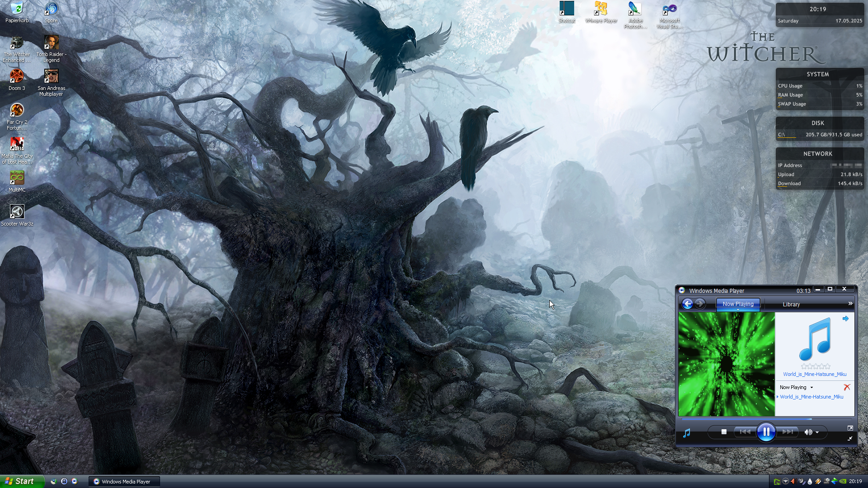The image size is (868, 488).
Task: Click the taskbar clock showing 20:19
Action: [855, 482]
